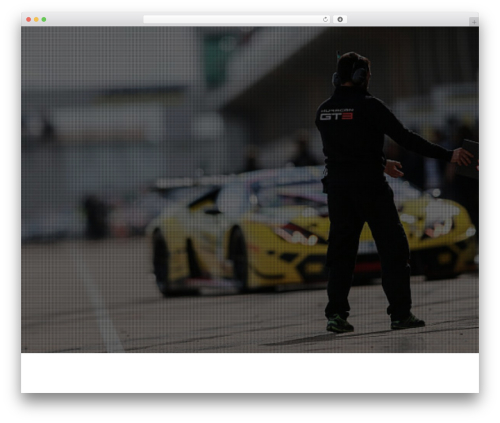
Task: Open the round extension icon beside address bar
Action: coord(340,19)
